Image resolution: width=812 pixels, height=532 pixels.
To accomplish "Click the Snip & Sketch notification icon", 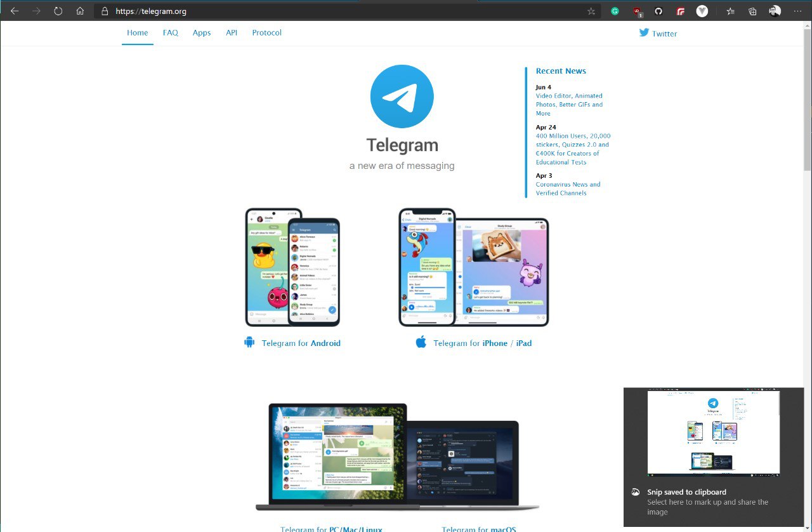I will tap(634, 492).
